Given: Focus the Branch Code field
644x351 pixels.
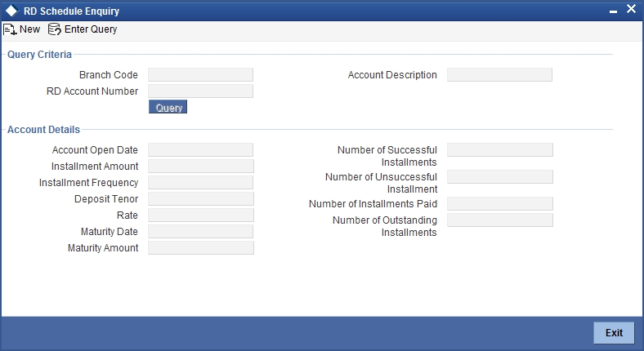Looking at the screenshot, I should coord(200,74).
